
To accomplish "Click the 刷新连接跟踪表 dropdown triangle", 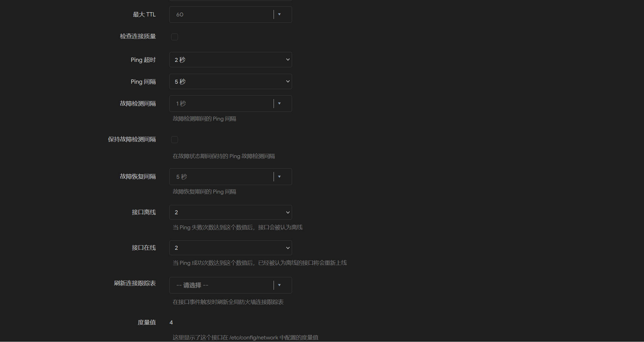I will pyautogui.click(x=279, y=285).
